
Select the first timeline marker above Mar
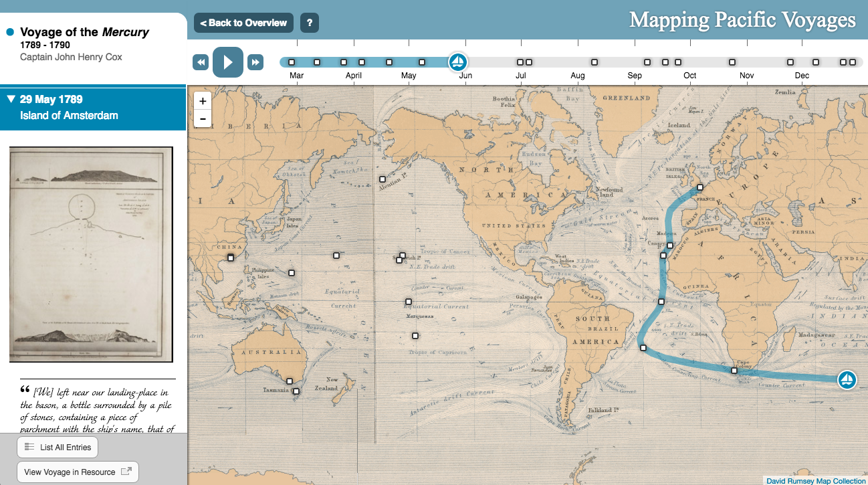tap(292, 62)
